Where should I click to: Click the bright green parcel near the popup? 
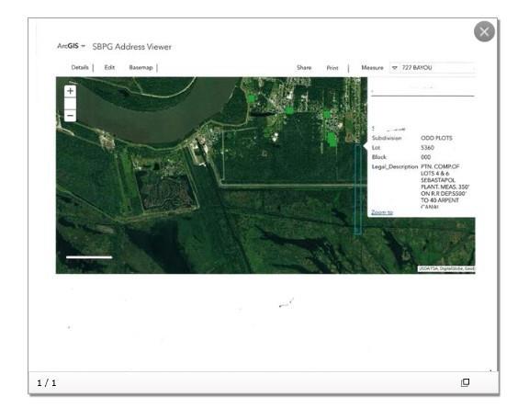(332, 139)
